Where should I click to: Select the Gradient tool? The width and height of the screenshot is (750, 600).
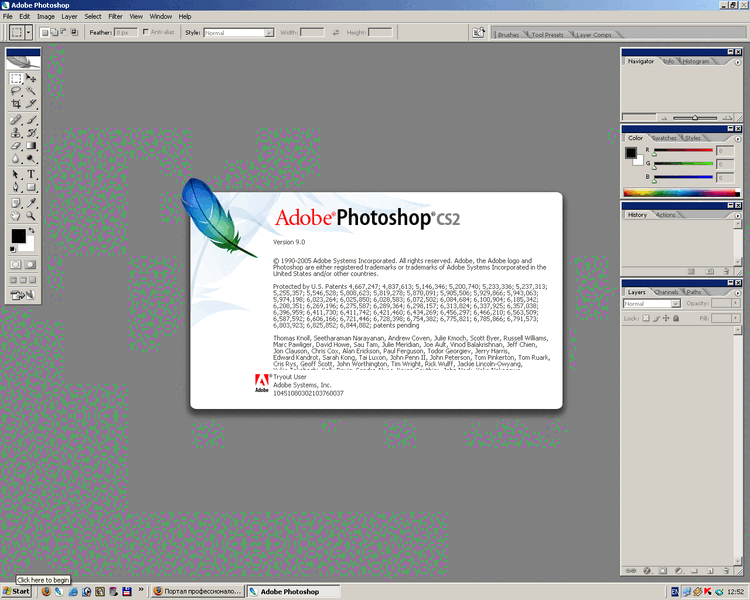tap(31, 145)
